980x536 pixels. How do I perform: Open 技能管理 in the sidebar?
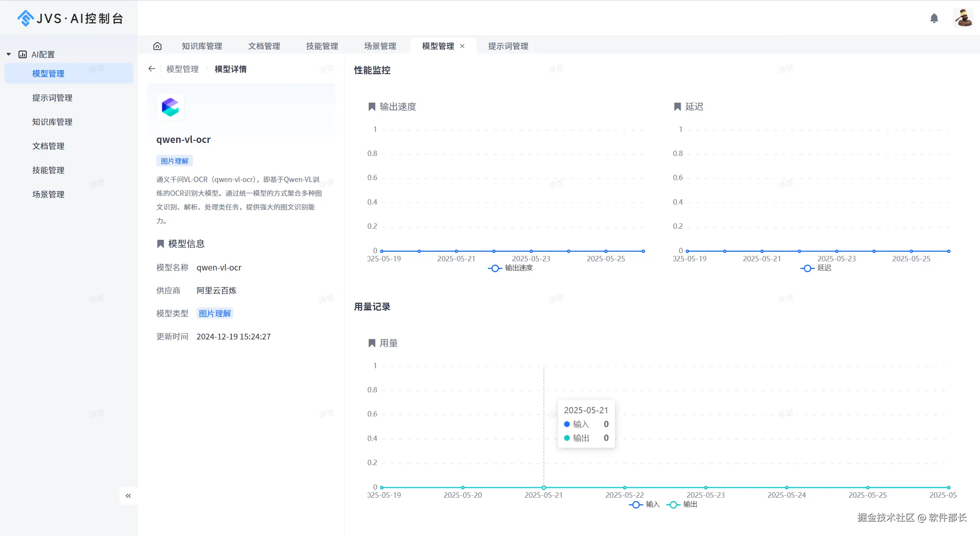point(48,170)
